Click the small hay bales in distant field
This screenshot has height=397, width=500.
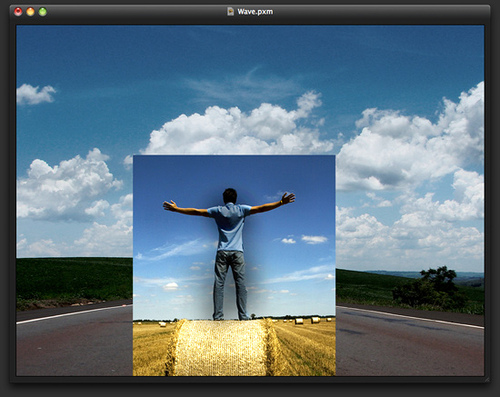click(x=307, y=321)
